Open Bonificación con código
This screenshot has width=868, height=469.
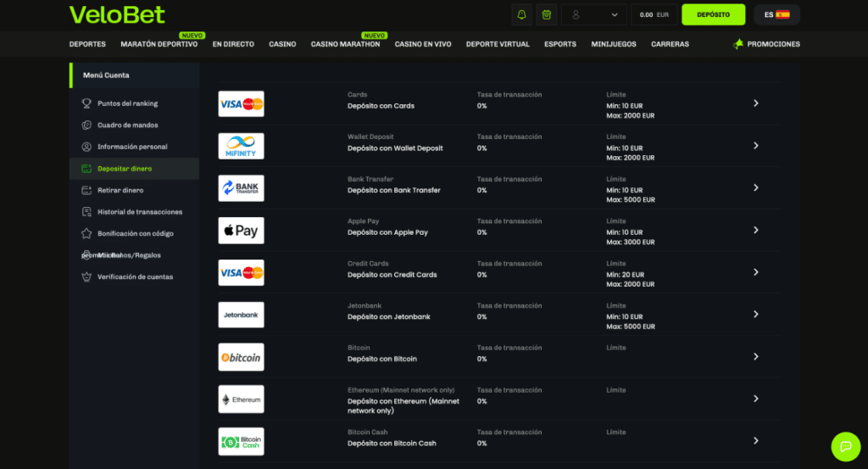(135, 234)
